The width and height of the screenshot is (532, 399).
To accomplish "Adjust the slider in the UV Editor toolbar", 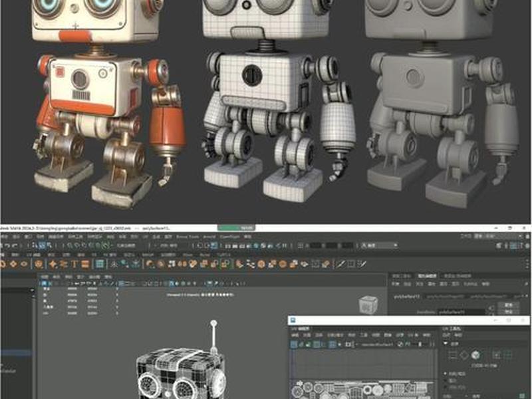I will coord(420,344).
